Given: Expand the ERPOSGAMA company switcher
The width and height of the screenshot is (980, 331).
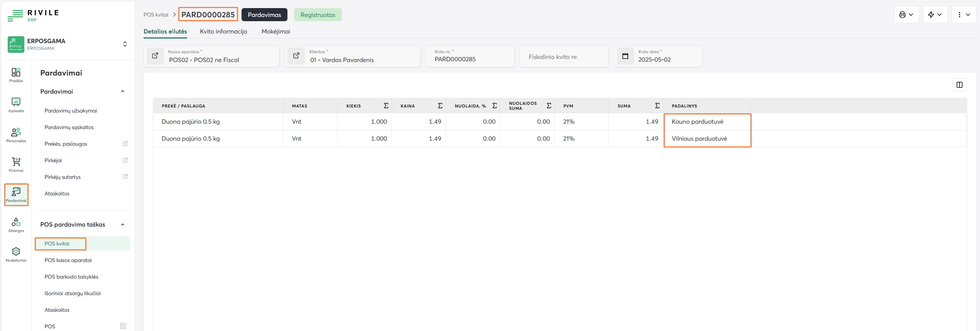Looking at the screenshot, I should pyautogui.click(x=125, y=44).
